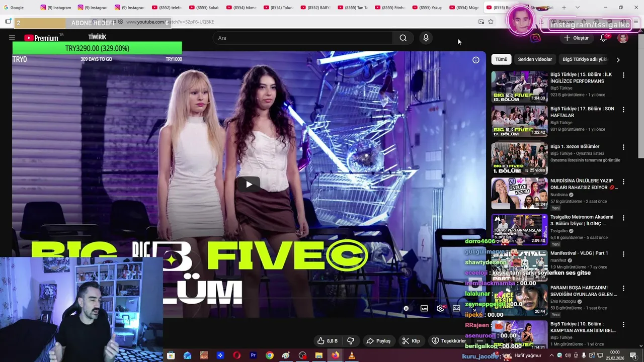Image resolution: width=644 pixels, height=362 pixels.
Task: Open Tssigalko Metronom Akademi 3. Bölüm video
Action: 582,220
